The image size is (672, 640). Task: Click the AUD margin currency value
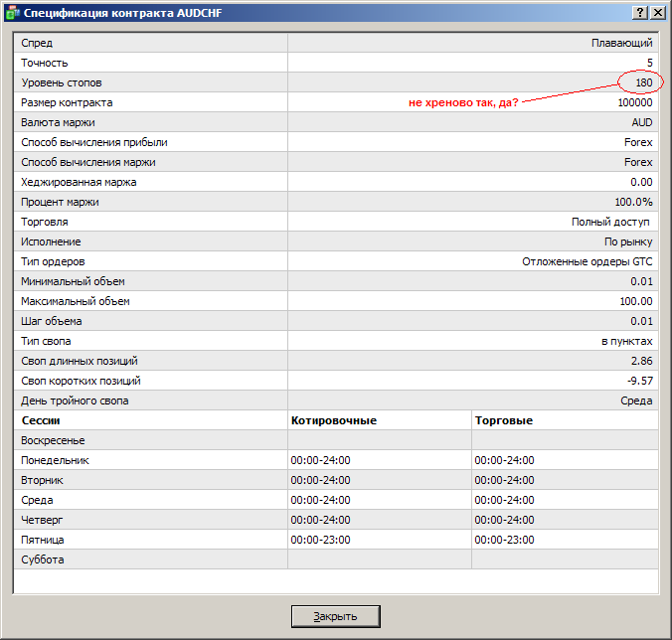click(x=642, y=122)
